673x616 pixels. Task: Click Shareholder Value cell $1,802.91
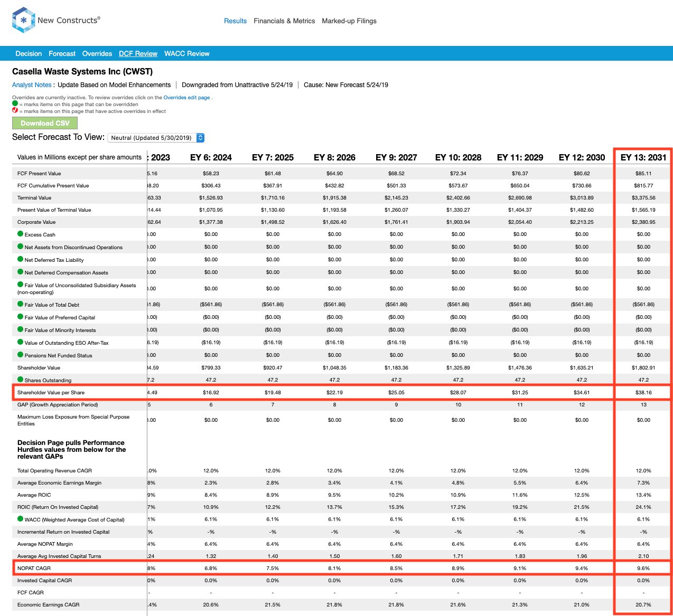643,368
